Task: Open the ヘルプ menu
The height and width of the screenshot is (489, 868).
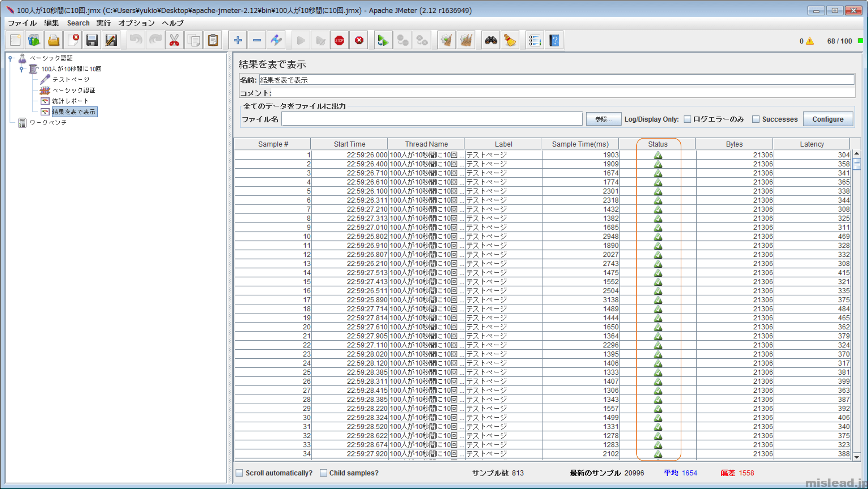Action: (173, 23)
